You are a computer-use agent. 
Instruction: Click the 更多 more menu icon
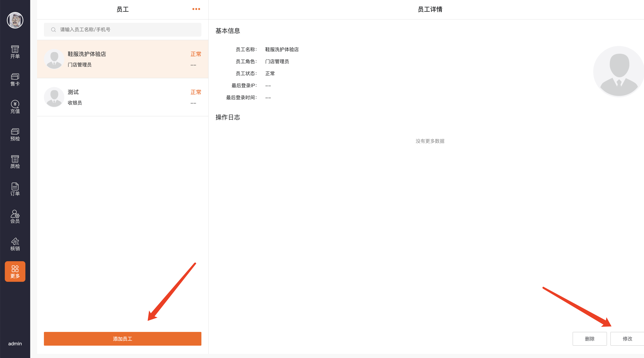click(15, 272)
